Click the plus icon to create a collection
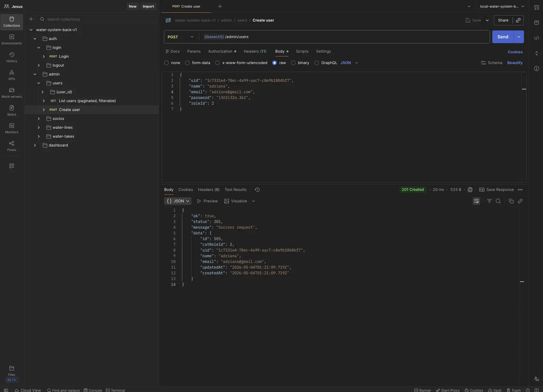 click(31, 19)
